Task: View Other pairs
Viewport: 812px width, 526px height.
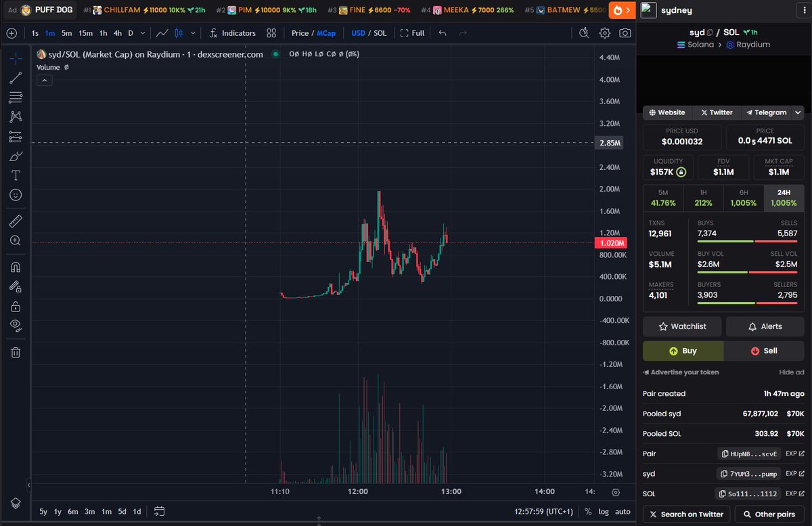Action: (x=769, y=514)
